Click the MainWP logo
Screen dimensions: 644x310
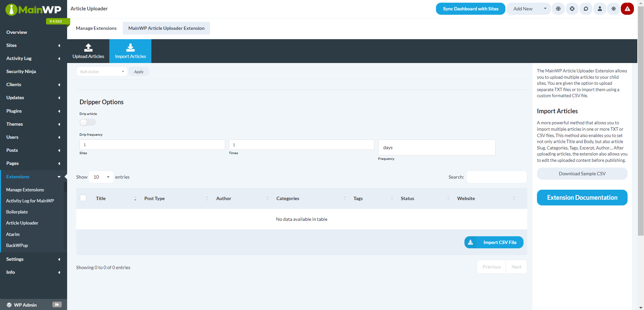[x=33, y=9]
